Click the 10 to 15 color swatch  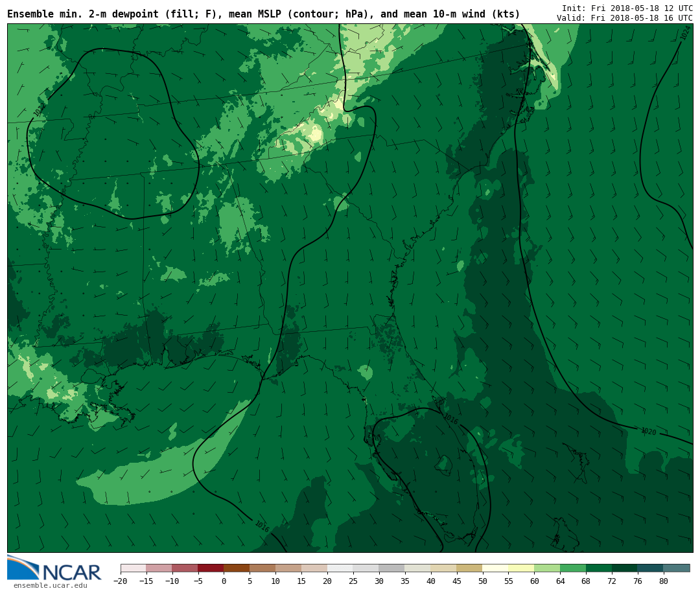288,568
